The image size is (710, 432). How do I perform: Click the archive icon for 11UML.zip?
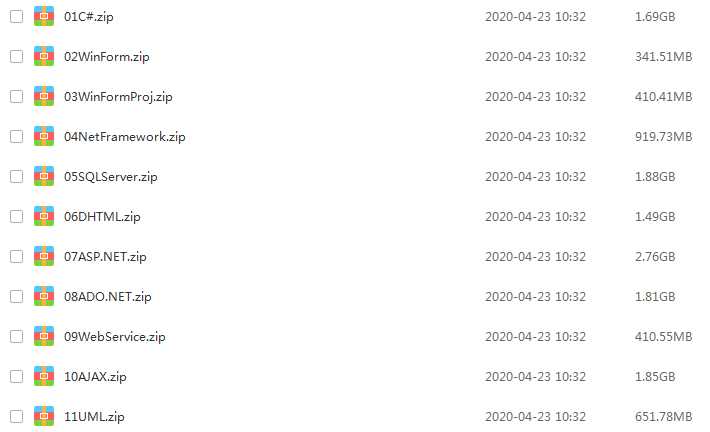coord(44,416)
